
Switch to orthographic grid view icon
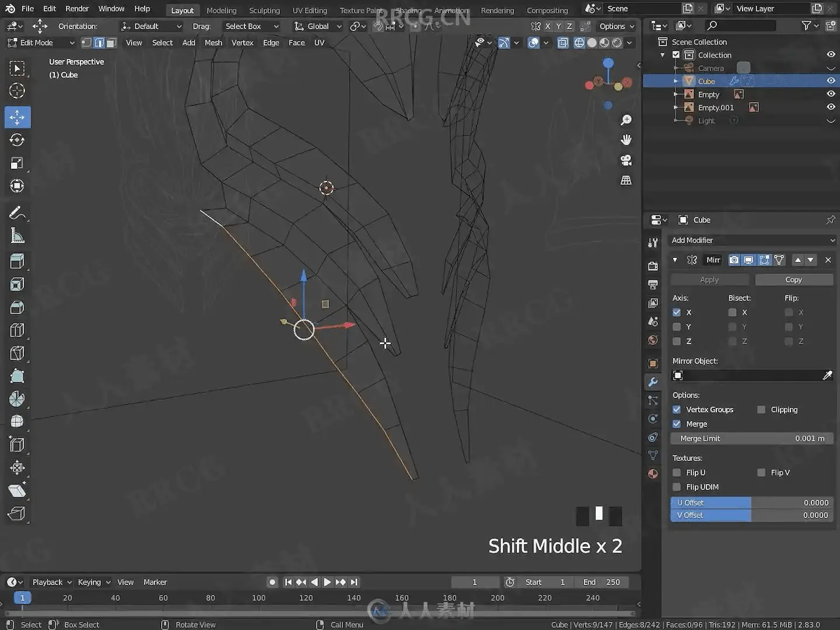tap(626, 180)
